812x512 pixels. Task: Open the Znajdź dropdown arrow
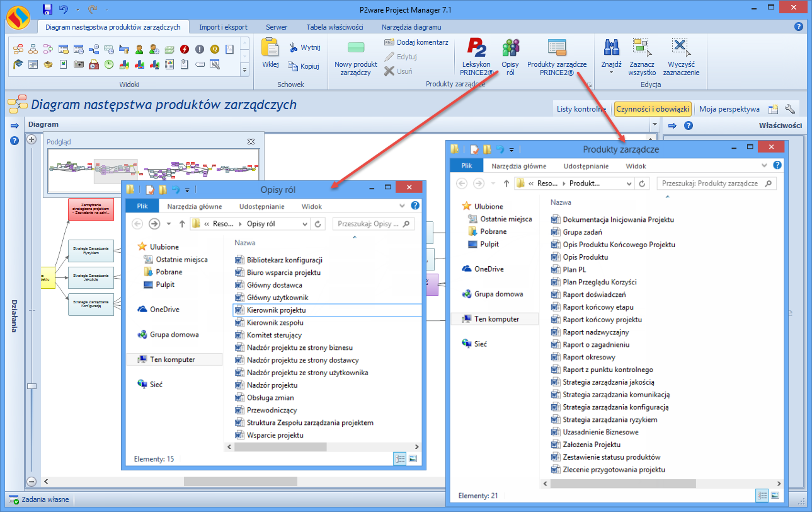pyautogui.click(x=611, y=73)
